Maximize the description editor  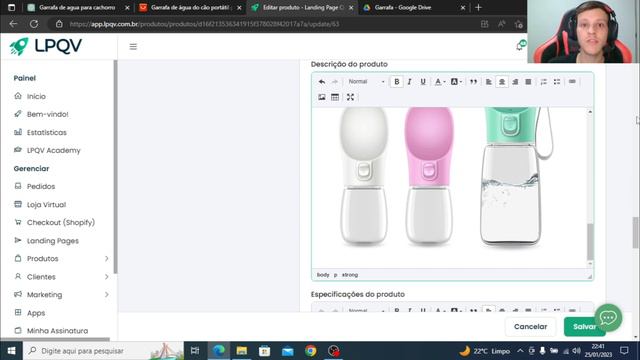pos(350,97)
